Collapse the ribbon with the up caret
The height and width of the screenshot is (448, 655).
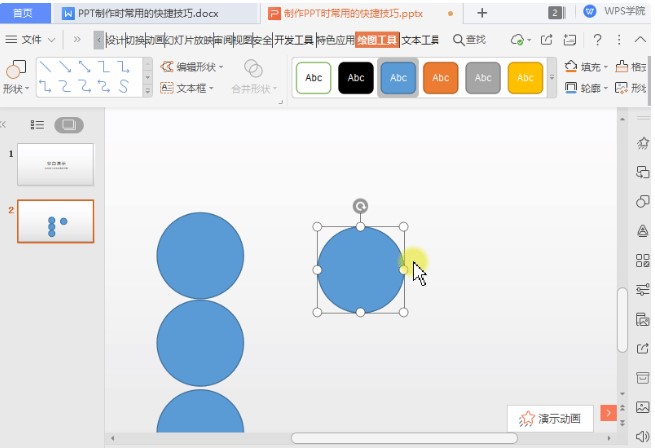click(640, 40)
